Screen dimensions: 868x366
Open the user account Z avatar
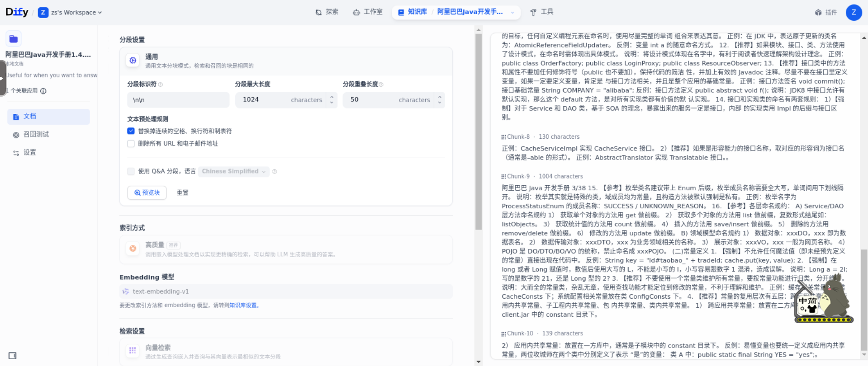tap(854, 12)
